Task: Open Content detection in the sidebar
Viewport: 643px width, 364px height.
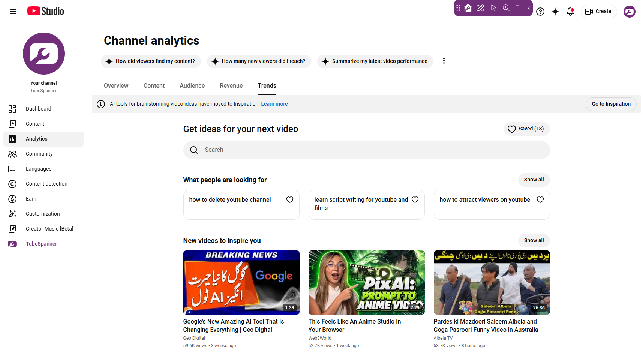Action: click(43, 184)
